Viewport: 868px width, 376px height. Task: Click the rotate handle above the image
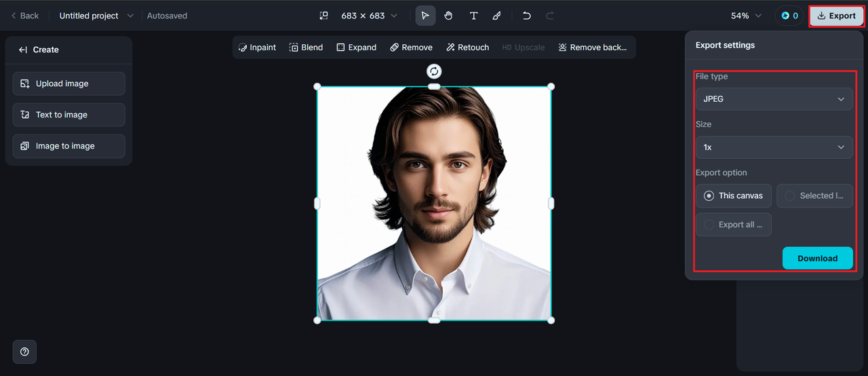(x=434, y=71)
